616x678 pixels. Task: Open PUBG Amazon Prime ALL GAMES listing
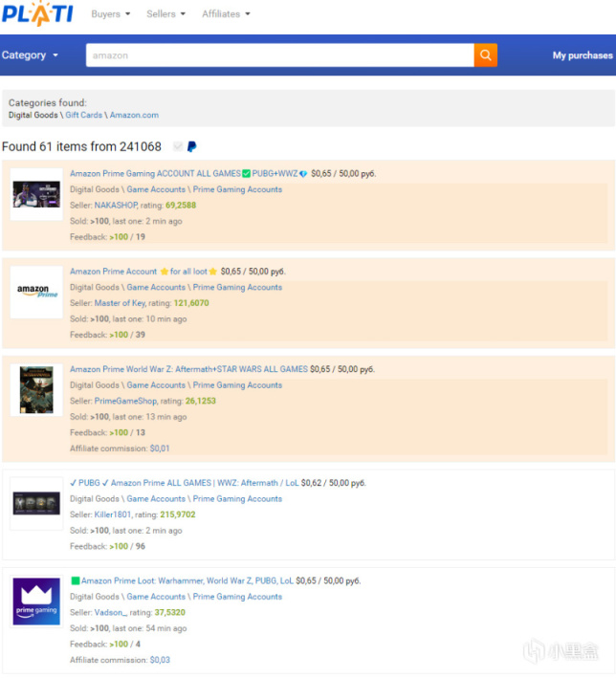185,483
